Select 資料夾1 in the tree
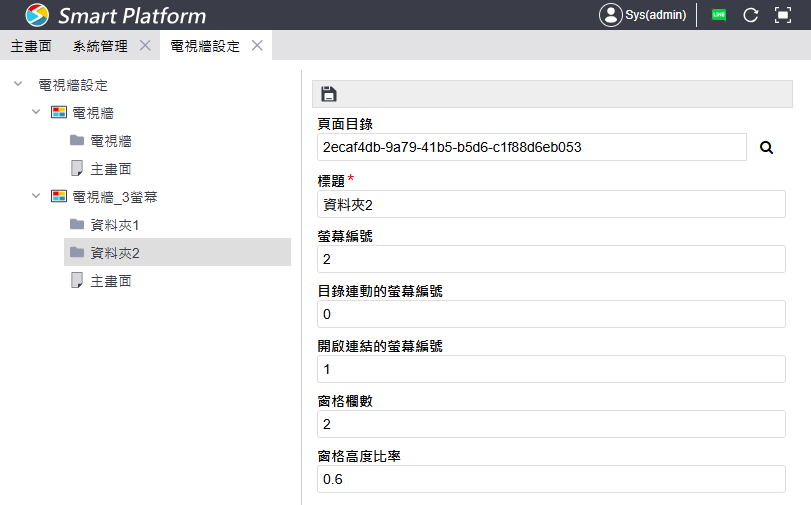 point(114,225)
